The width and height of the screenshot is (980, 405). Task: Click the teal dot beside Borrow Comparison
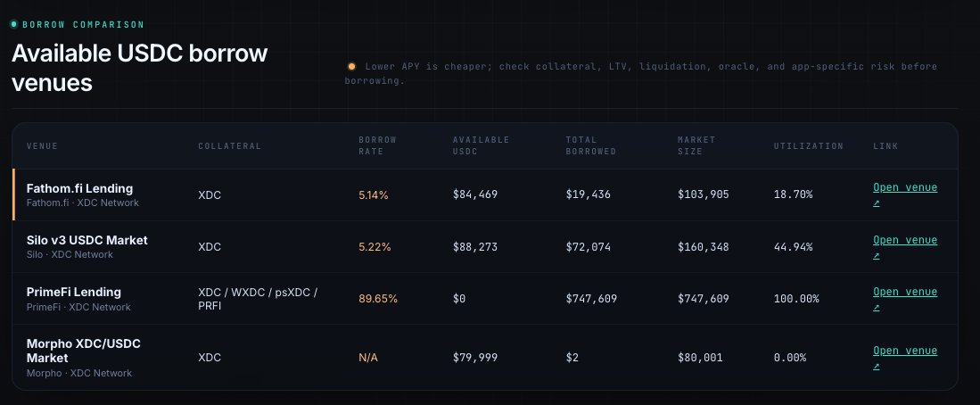click(x=13, y=24)
